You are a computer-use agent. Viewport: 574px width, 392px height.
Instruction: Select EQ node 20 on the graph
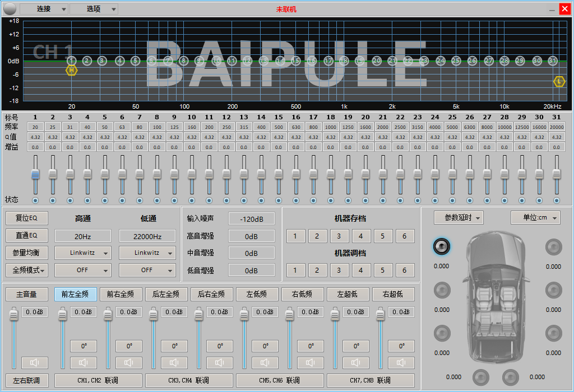tap(377, 60)
